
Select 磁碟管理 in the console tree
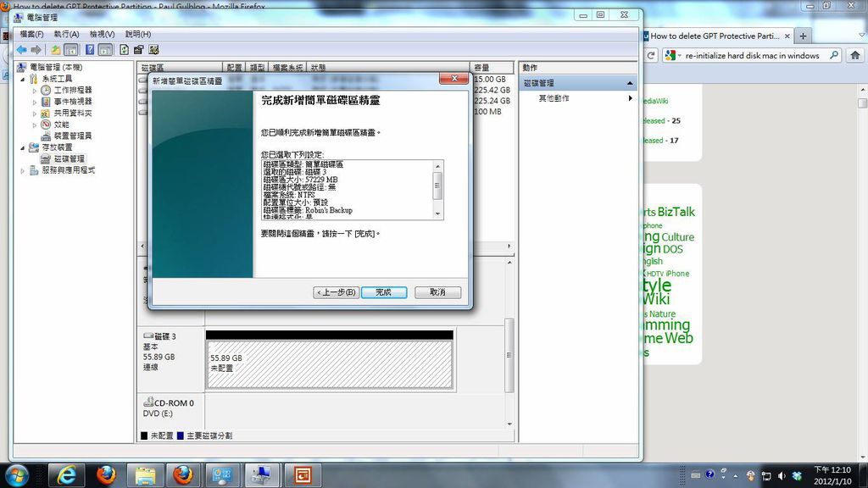click(x=70, y=158)
